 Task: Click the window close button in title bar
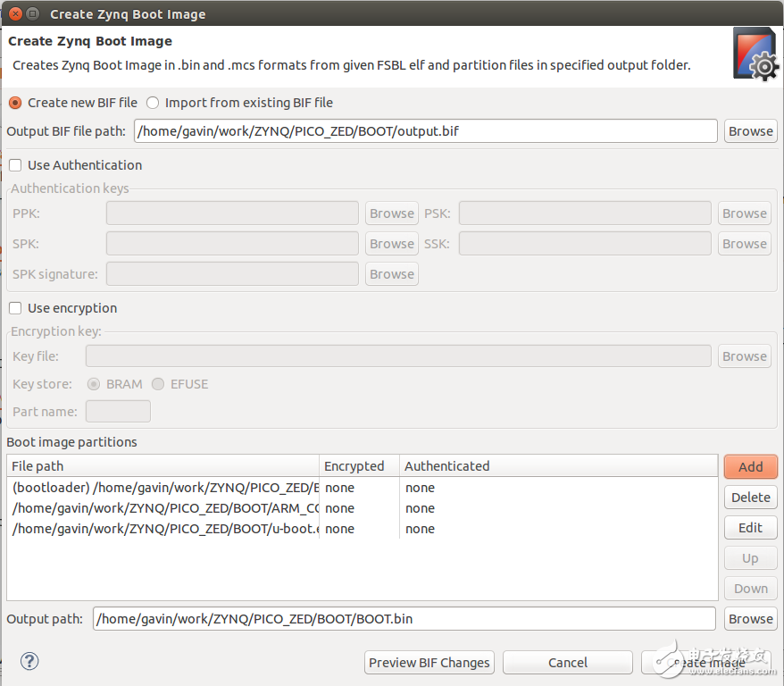pyautogui.click(x=12, y=13)
